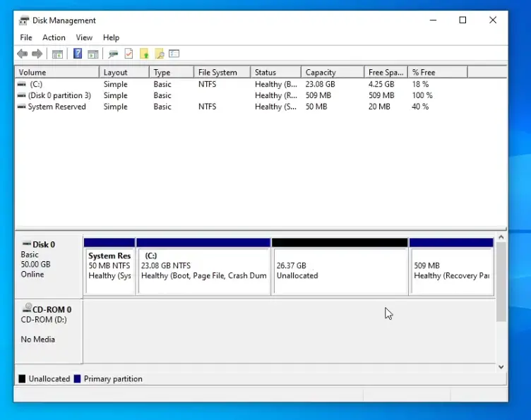Click the settings list view toolbar icon
Viewport: 531px width, 420px height.
tap(174, 54)
